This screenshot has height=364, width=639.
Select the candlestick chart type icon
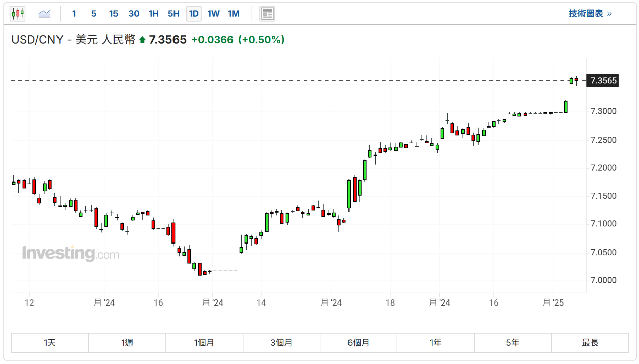click(x=18, y=14)
